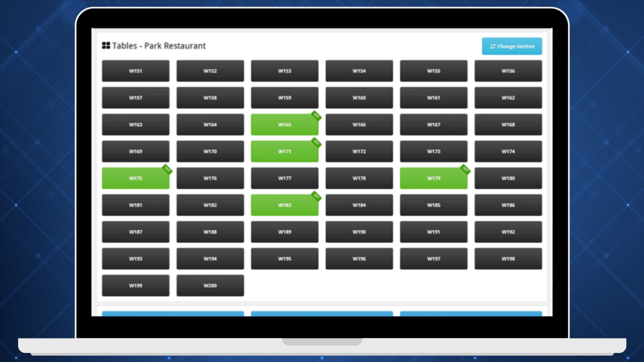Click the corner ribbon on table W179

(x=465, y=170)
